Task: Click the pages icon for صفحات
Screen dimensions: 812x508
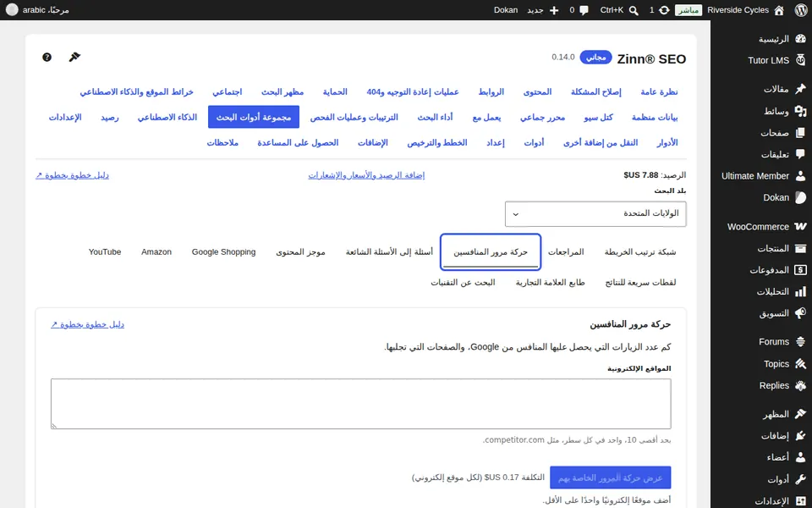Action: (x=800, y=133)
